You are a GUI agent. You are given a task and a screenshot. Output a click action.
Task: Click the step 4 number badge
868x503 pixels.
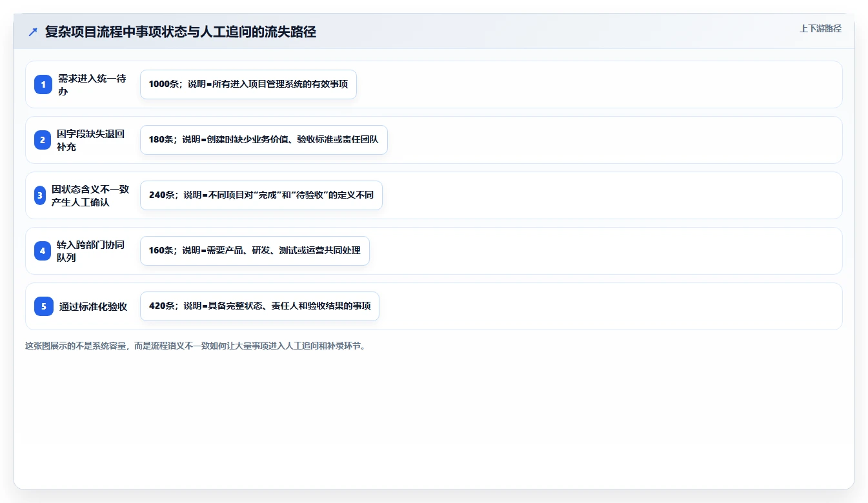(43, 251)
